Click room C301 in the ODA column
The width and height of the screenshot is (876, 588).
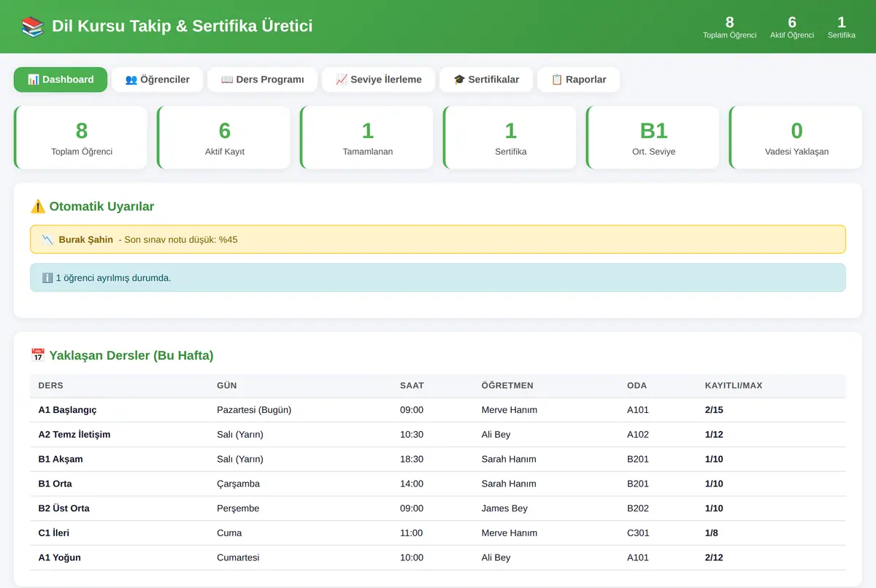point(639,533)
